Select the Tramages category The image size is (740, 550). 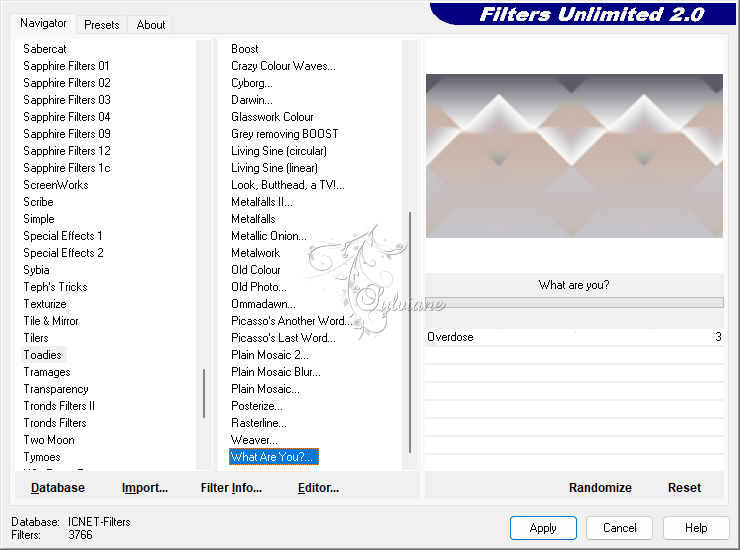tap(47, 372)
